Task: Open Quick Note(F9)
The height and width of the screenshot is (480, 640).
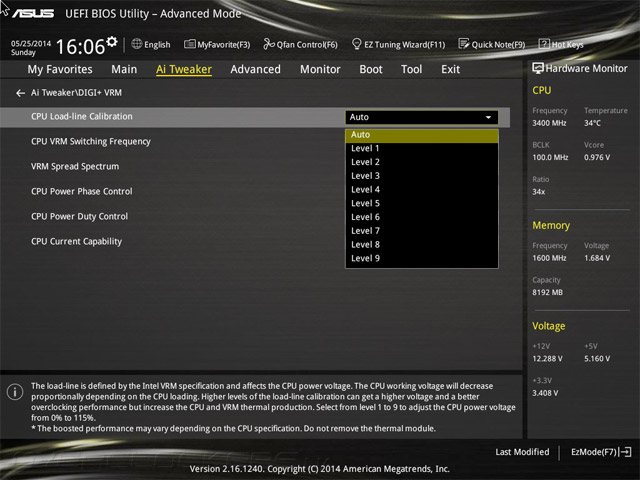Action: point(492,44)
